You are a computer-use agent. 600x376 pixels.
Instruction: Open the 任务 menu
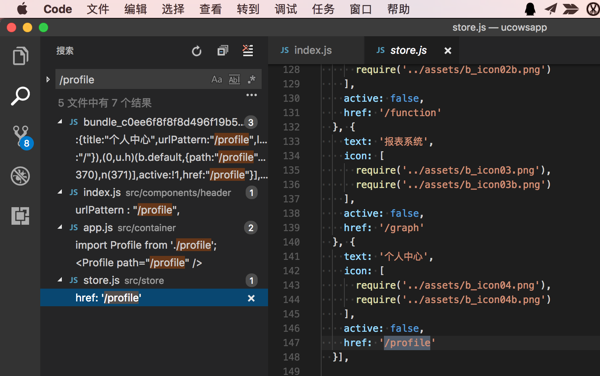click(x=323, y=9)
